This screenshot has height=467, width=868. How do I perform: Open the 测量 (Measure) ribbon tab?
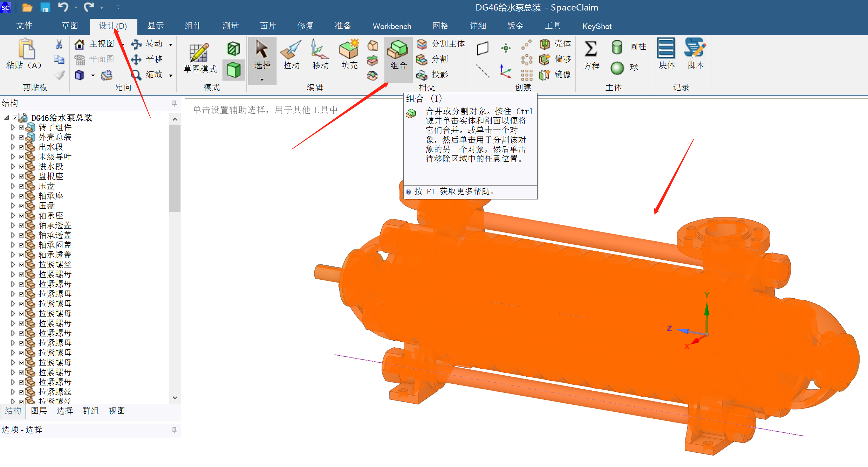230,26
